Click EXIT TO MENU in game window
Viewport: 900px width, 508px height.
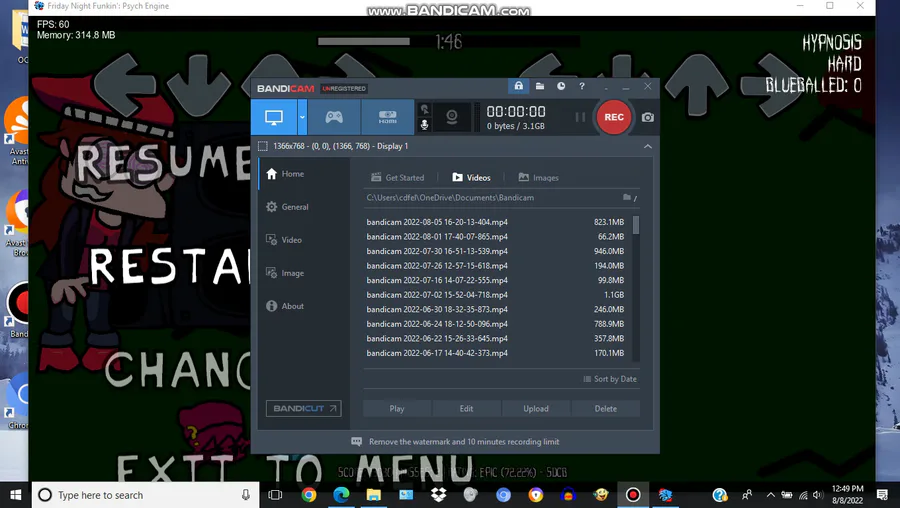294,468
